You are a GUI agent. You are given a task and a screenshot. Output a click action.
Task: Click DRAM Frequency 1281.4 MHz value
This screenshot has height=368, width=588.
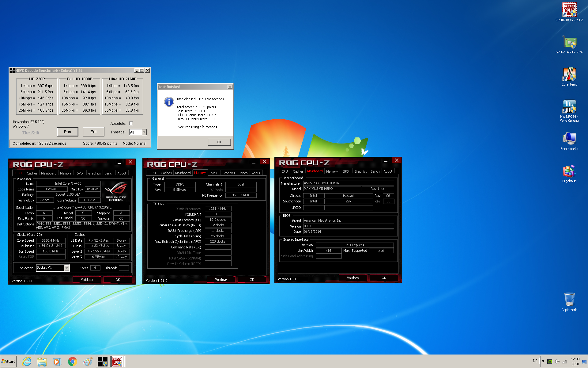point(218,209)
